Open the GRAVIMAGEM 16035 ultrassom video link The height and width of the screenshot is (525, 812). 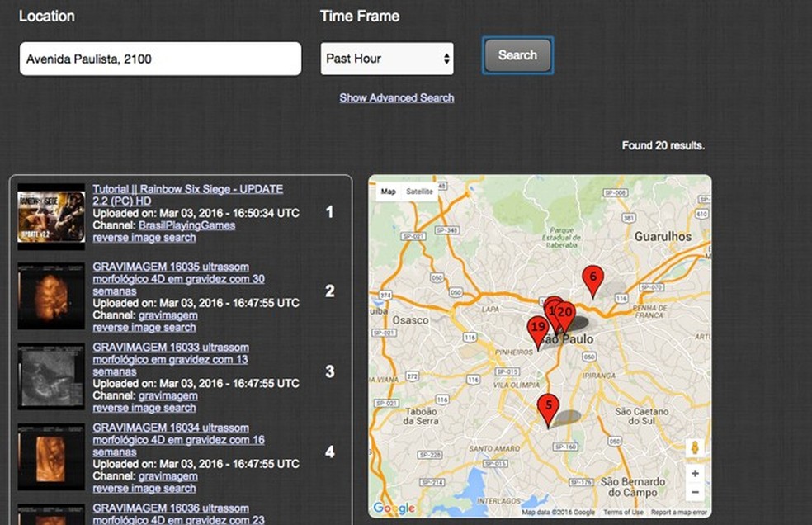179,279
